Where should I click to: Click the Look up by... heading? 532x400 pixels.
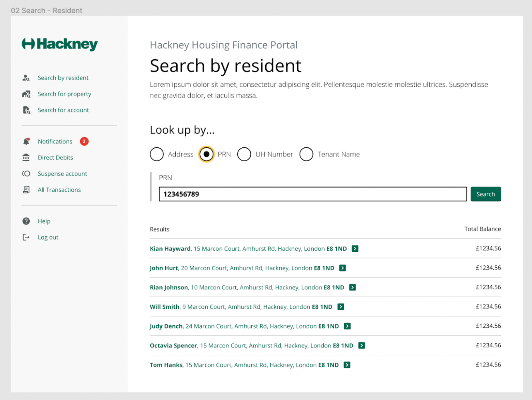click(182, 130)
